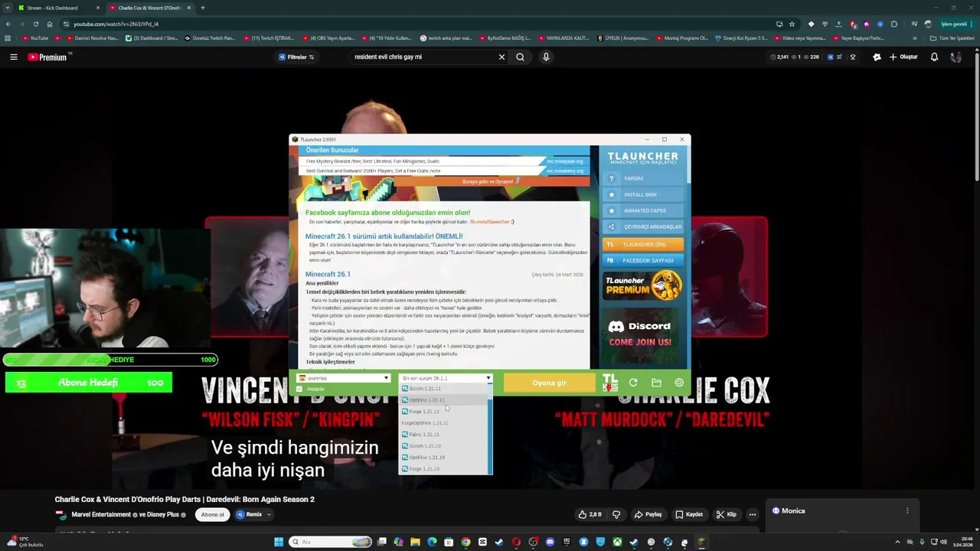
Task: Open YARDIM in TLauncher sidebar
Action: (x=643, y=178)
